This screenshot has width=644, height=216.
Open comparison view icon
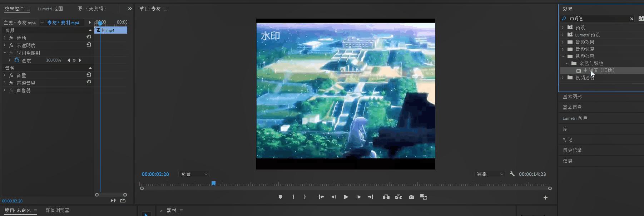pyautogui.click(x=423, y=197)
